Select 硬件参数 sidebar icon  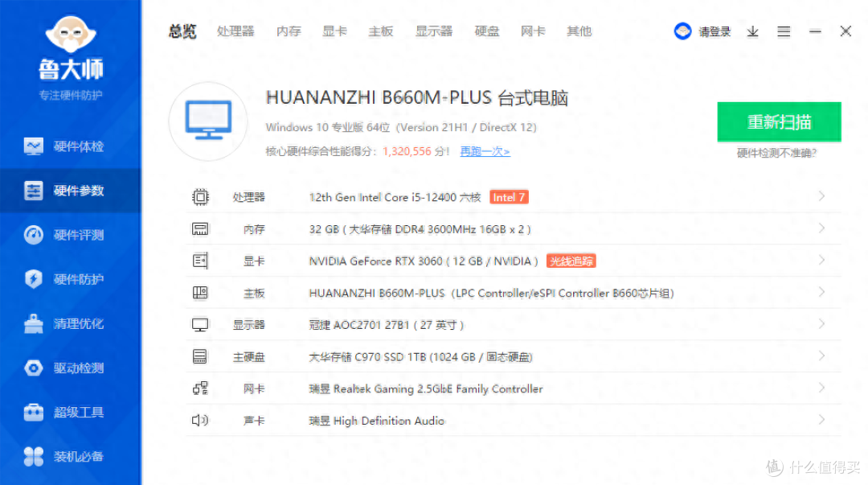point(33,191)
